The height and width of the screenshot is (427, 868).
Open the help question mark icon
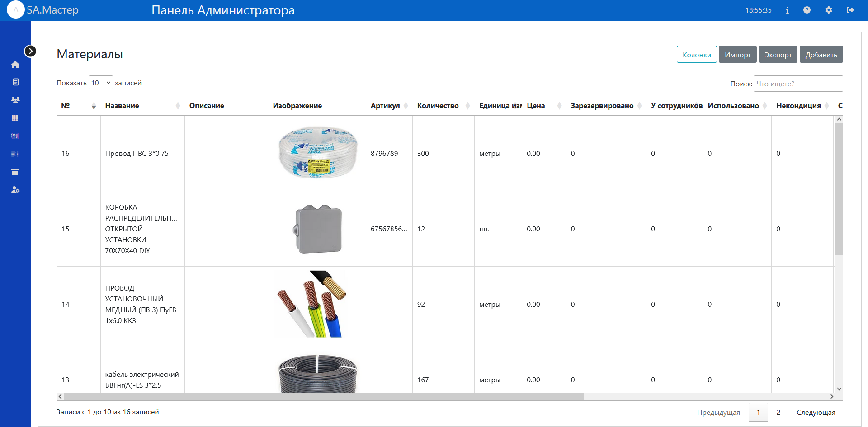point(807,10)
